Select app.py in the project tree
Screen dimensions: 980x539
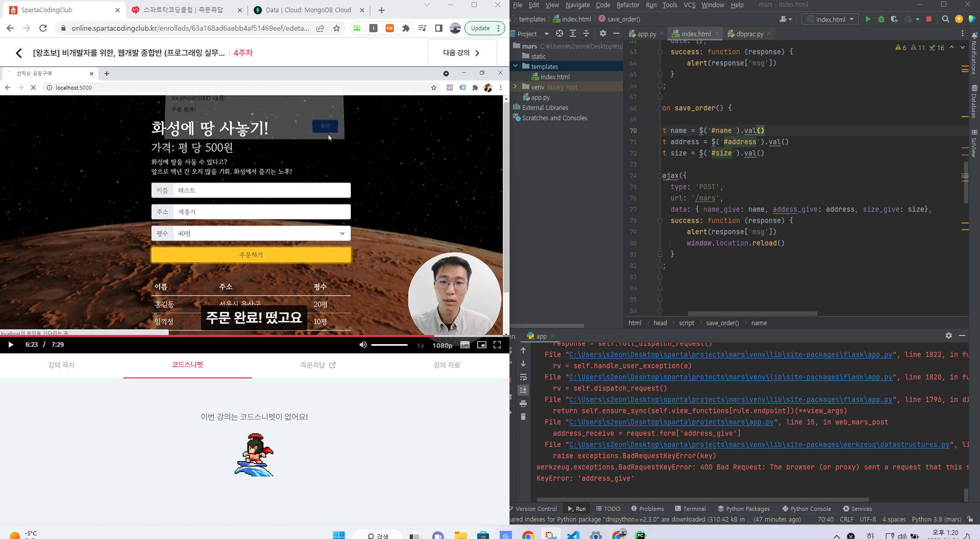(x=540, y=97)
